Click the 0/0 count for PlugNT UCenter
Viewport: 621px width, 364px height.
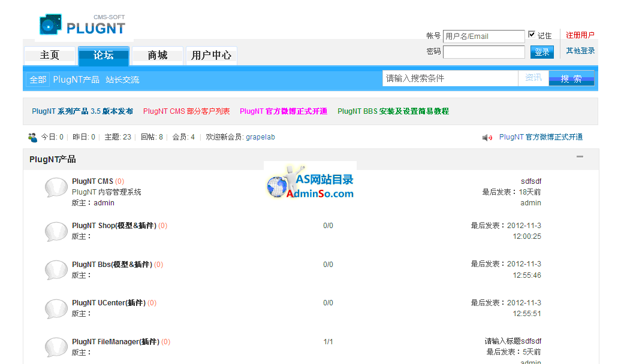[x=328, y=303]
